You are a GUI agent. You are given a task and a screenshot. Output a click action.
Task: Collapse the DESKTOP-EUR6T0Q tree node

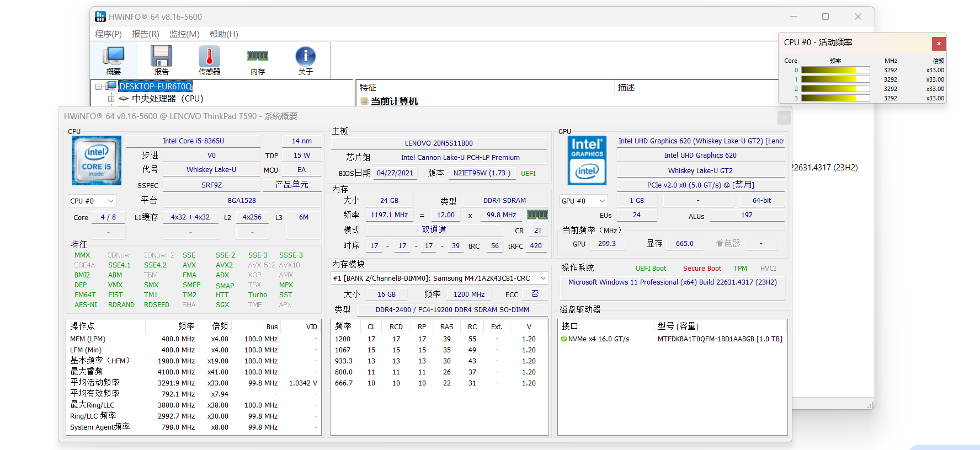coord(98,87)
